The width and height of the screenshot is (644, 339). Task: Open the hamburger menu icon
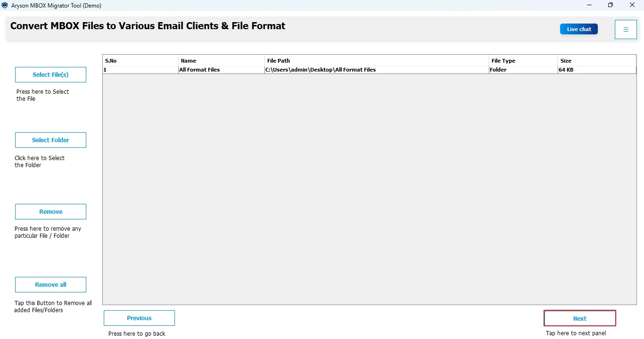click(626, 30)
